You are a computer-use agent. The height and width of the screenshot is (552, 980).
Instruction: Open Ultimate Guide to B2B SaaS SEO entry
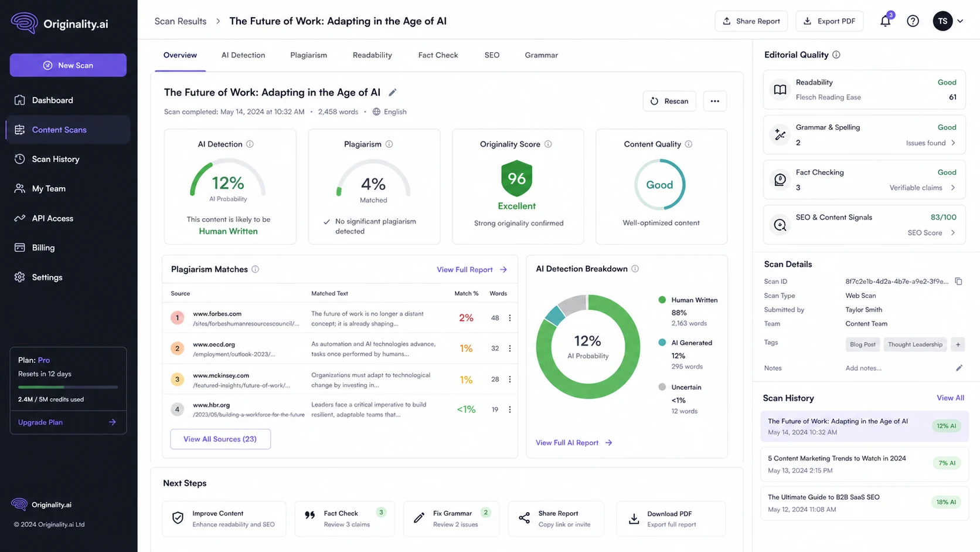(x=864, y=503)
